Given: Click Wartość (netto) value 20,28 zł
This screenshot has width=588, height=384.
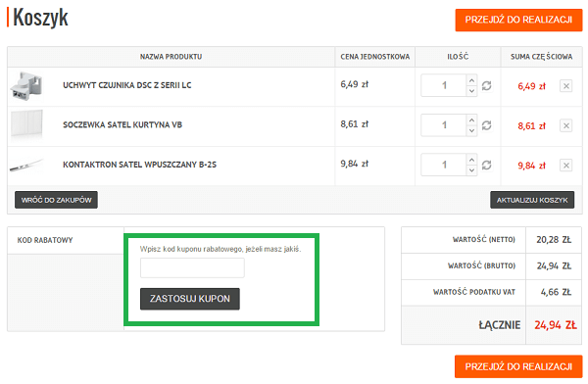Looking at the screenshot, I should 554,240.
